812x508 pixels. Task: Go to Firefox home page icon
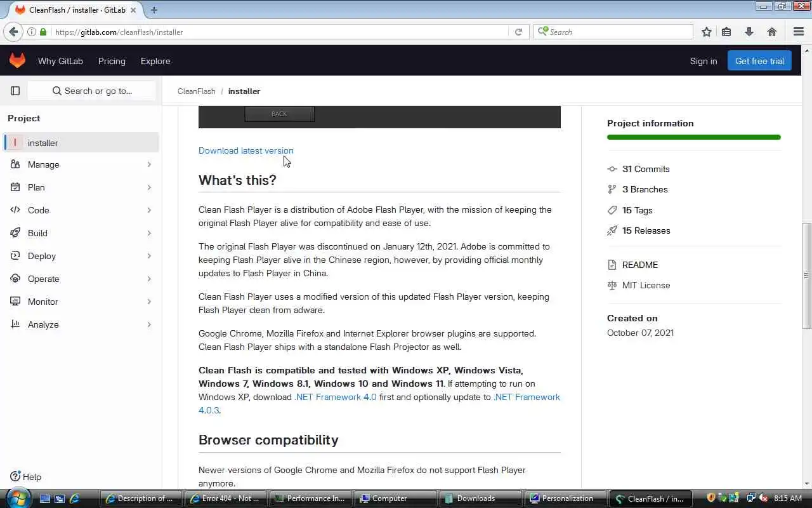tap(772, 32)
